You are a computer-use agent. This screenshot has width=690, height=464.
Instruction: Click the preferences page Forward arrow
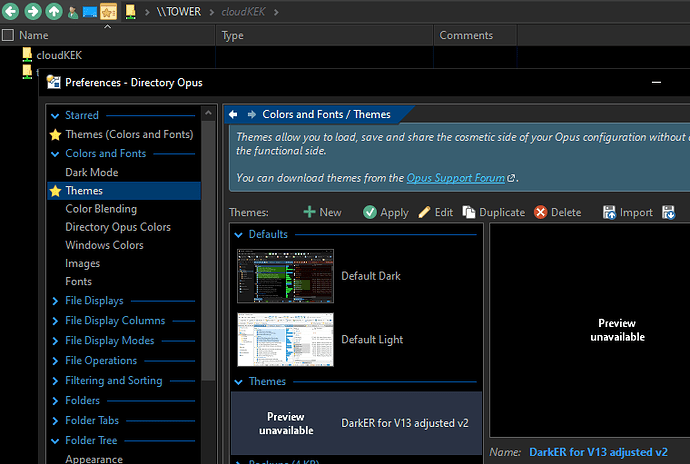tap(252, 114)
